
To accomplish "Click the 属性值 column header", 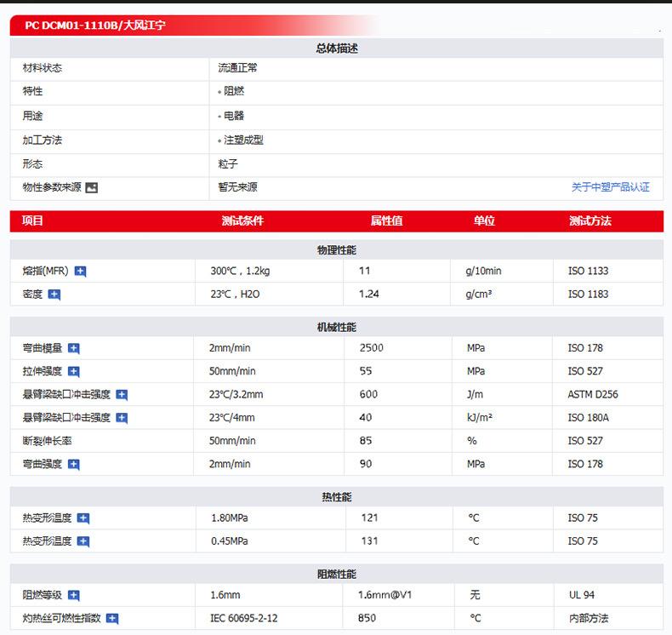I will point(386,220).
